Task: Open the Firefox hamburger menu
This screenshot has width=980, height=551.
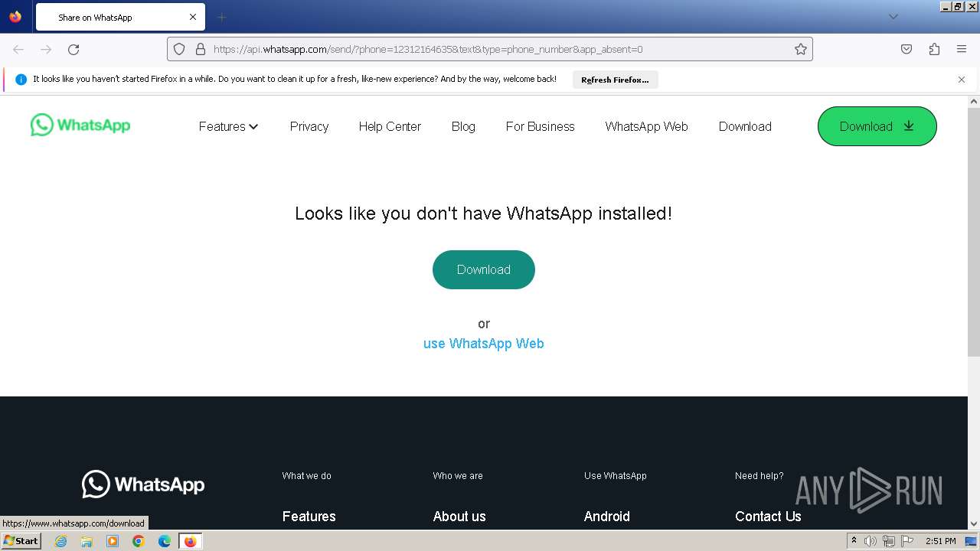Action: [962, 49]
